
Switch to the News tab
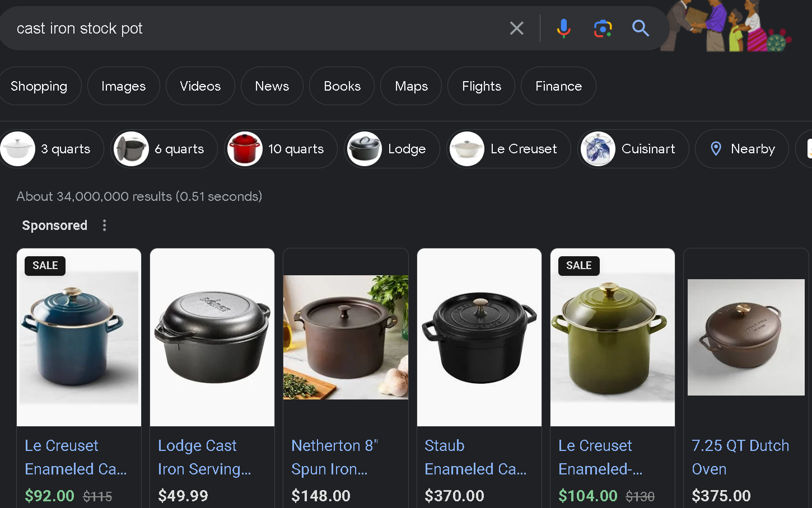(x=272, y=86)
